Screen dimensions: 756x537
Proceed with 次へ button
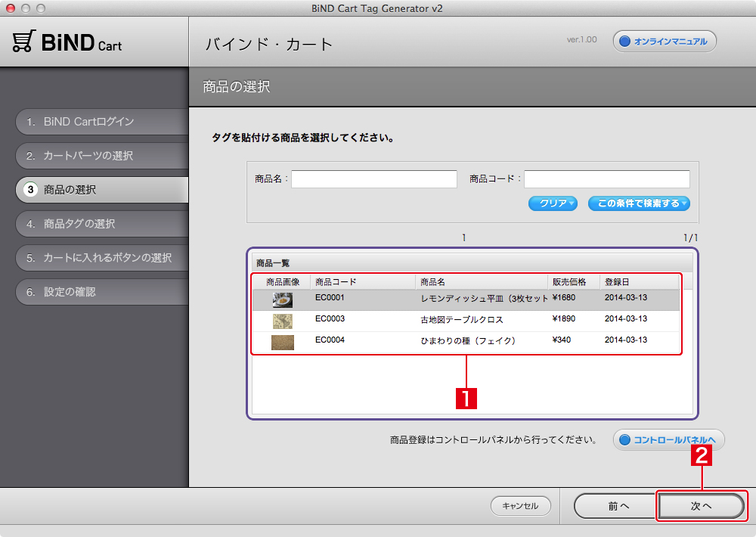click(701, 506)
